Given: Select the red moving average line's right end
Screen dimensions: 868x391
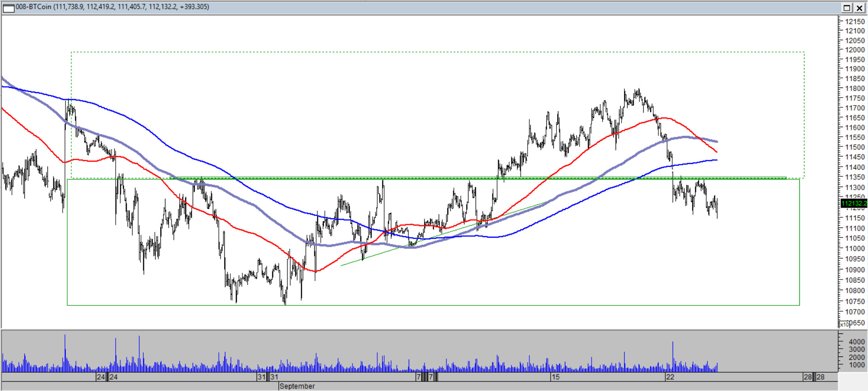Looking at the screenshot, I should click(x=716, y=151).
